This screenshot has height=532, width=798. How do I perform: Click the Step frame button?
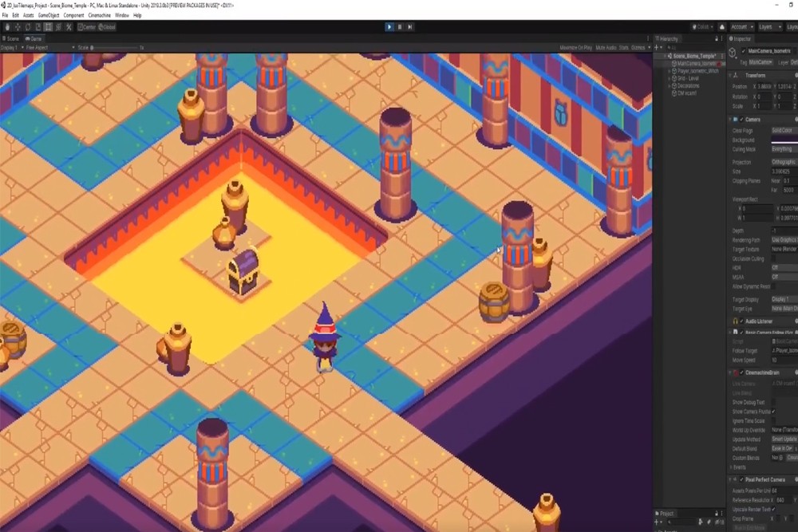(x=409, y=27)
